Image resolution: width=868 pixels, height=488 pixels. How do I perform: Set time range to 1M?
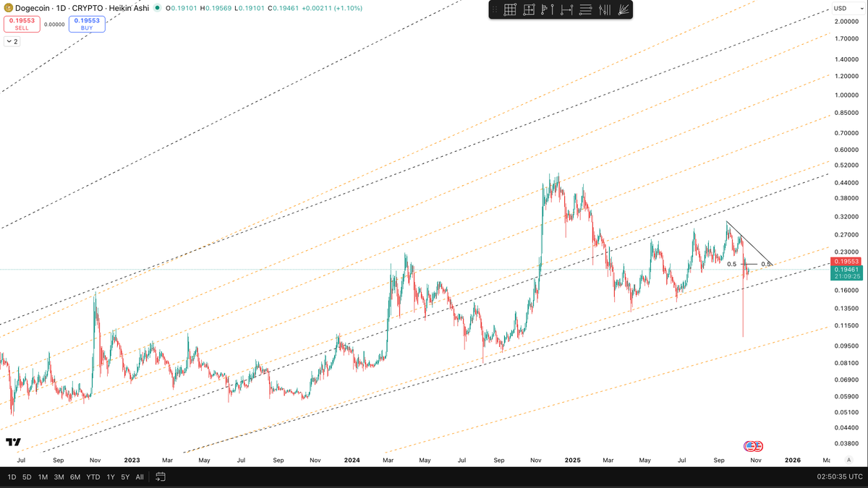pyautogui.click(x=43, y=477)
